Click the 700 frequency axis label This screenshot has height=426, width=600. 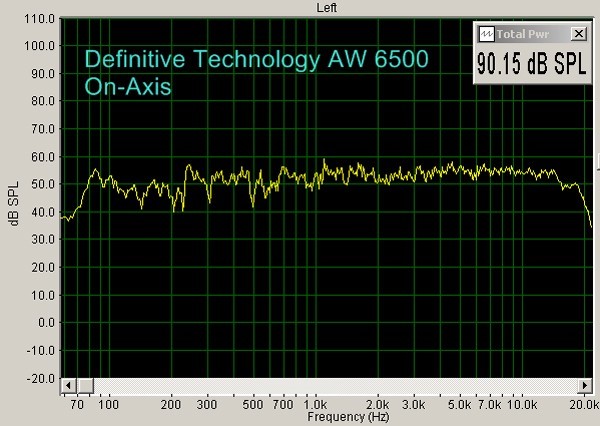(x=283, y=404)
